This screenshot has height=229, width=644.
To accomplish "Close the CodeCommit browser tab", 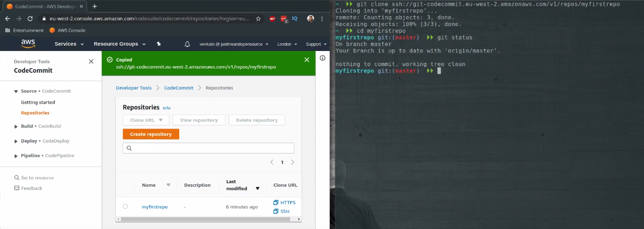I will [81, 6].
